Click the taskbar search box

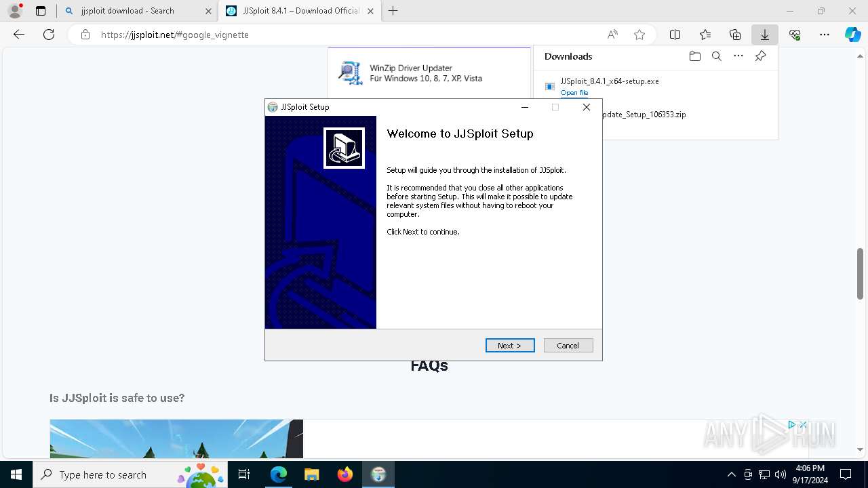130,474
